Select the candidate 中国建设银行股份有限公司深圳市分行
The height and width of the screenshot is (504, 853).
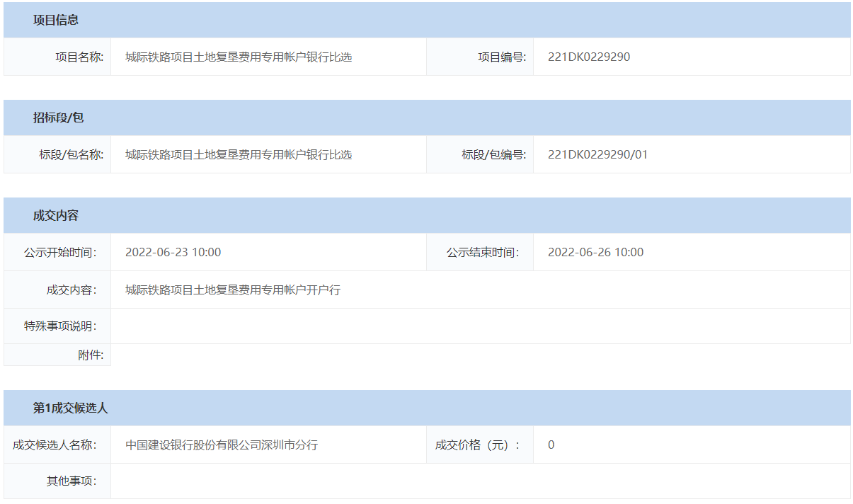tap(222, 445)
